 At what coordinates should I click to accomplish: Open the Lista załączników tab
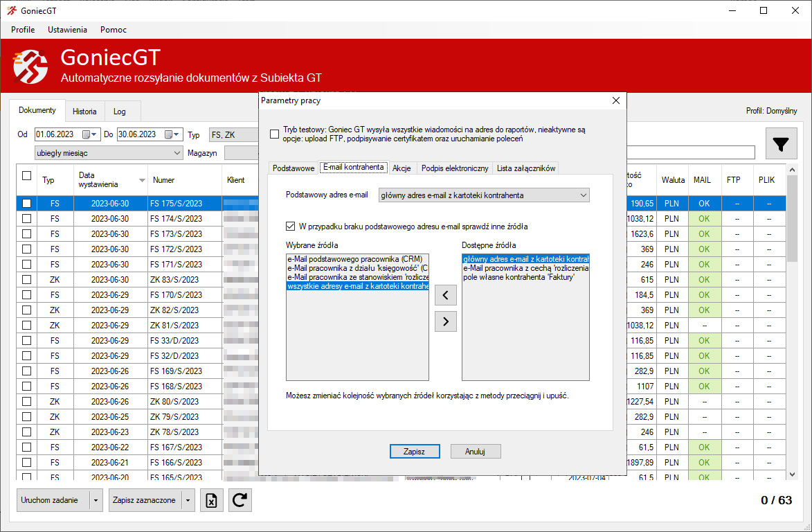pos(525,168)
